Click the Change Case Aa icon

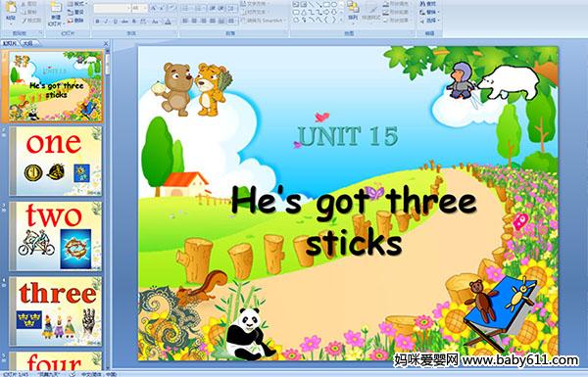155,22
